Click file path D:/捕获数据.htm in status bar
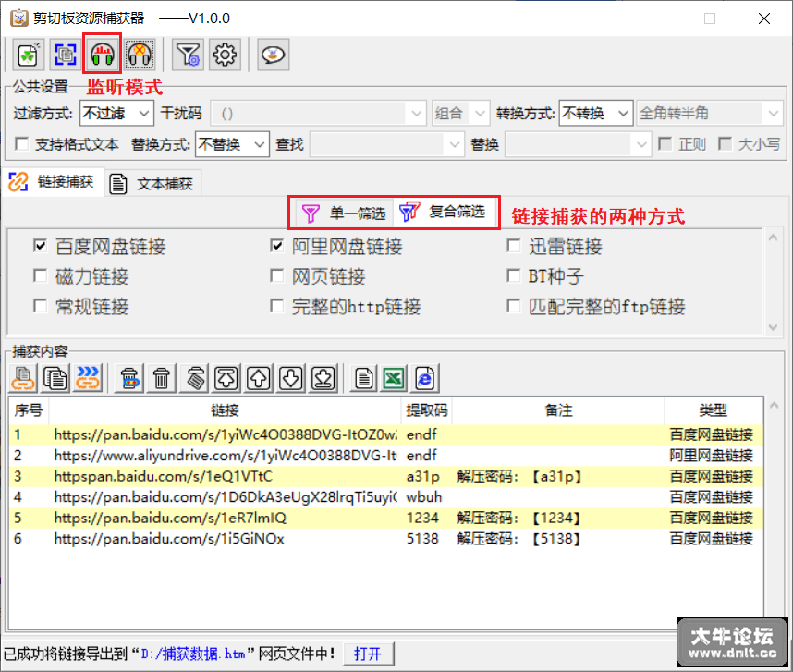This screenshot has height=672, width=793. click(x=192, y=654)
